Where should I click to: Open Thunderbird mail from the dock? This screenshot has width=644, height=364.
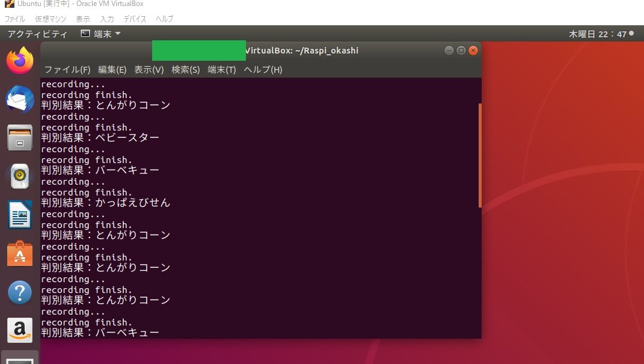click(x=20, y=99)
